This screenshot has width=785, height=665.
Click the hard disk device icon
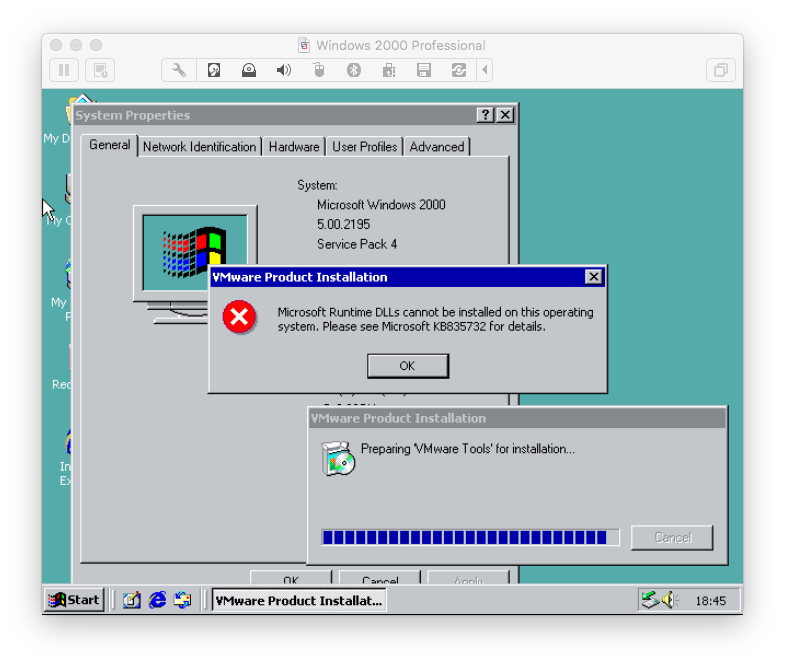point(214,70)
